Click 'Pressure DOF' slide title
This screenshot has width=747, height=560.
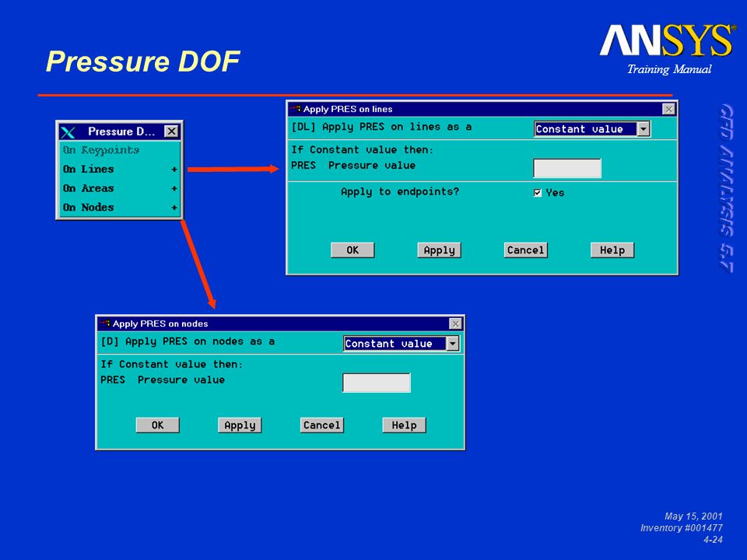coord(142,61)
